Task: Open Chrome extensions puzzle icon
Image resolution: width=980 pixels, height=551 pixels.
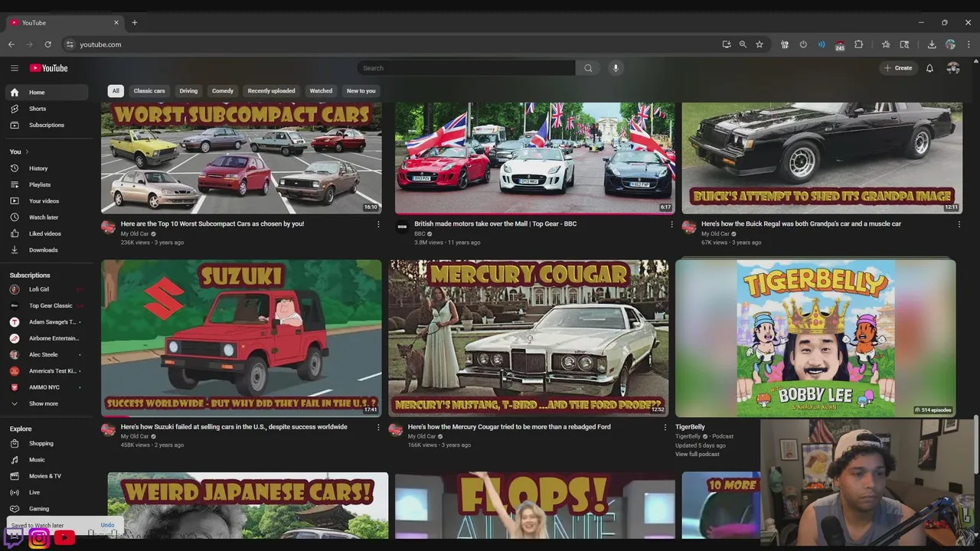Action: click(x=859, y=44)
